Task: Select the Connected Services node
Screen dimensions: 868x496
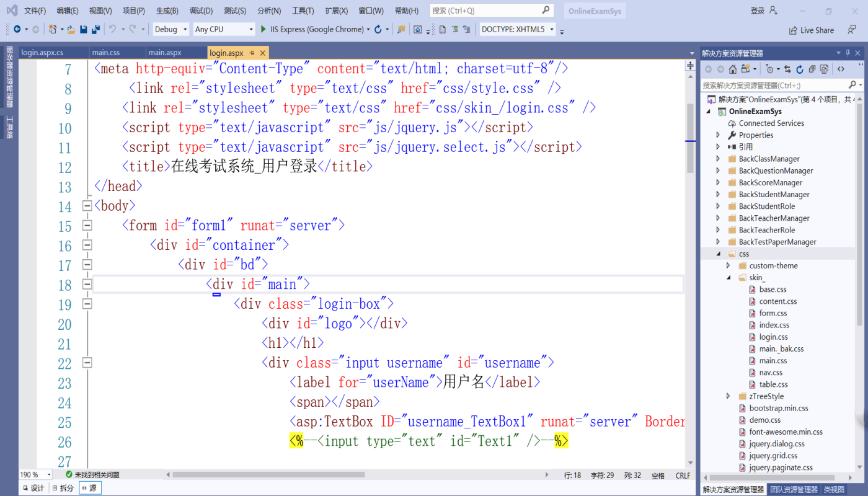Action: pyautogui.click(x=771, y=123)
